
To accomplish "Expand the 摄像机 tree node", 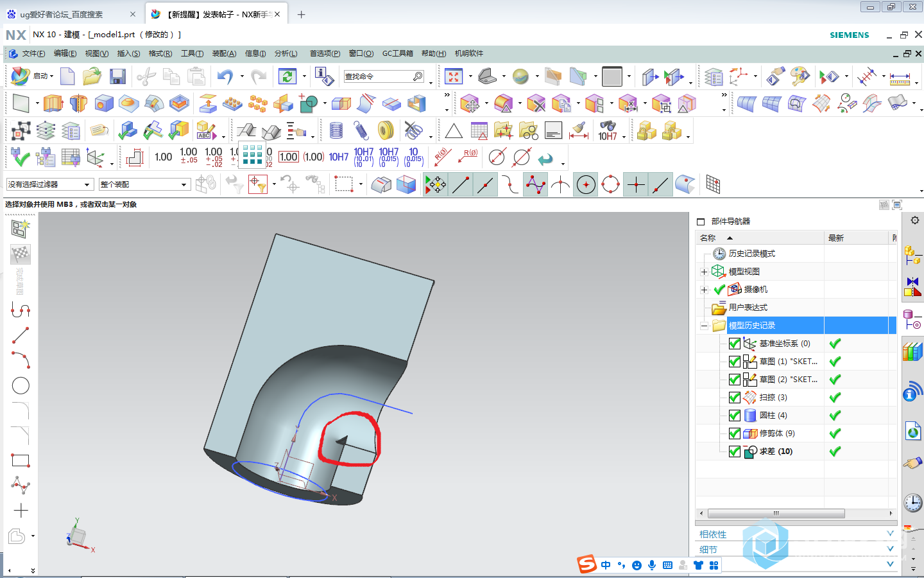I will pos(705,290).
